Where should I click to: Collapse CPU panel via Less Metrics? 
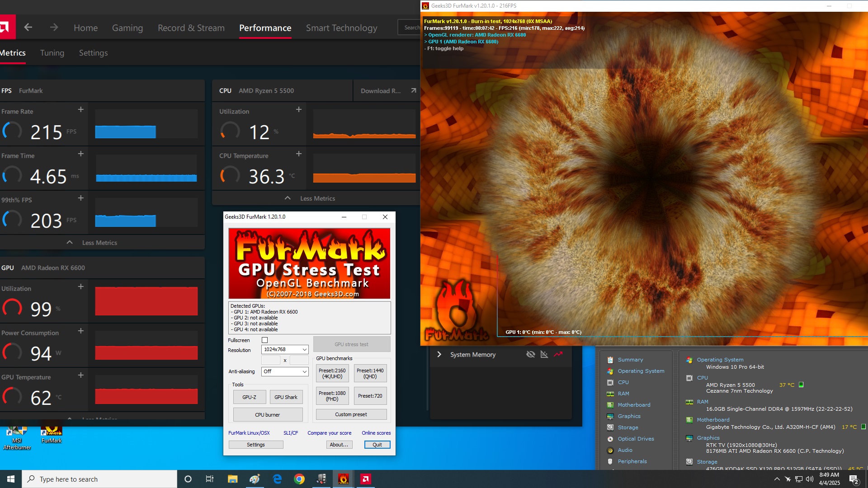pos(310,198)
